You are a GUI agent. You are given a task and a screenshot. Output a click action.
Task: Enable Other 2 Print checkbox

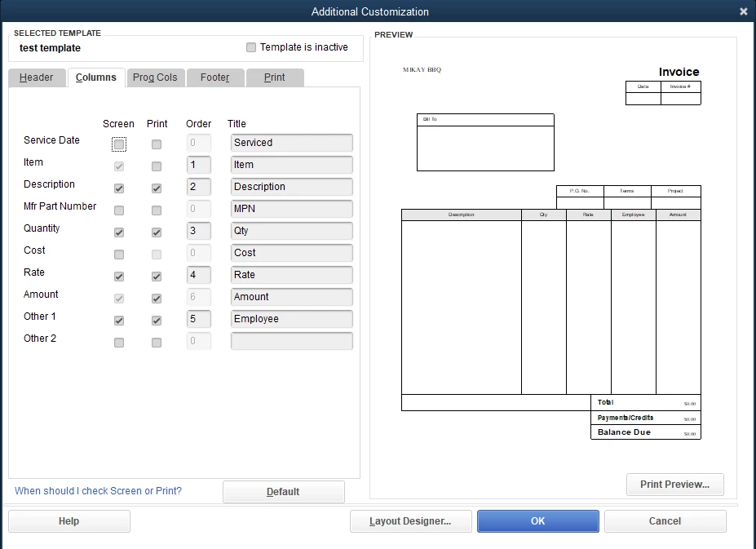(x=157, y=343)
